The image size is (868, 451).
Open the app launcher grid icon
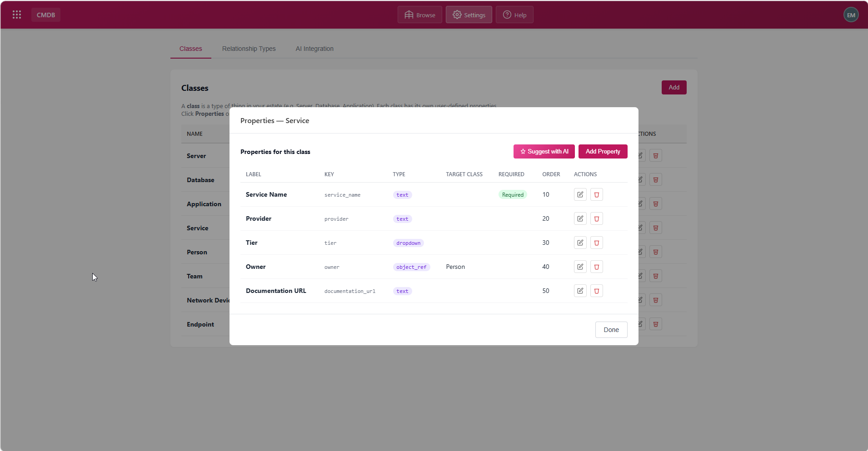click(17, 15)
